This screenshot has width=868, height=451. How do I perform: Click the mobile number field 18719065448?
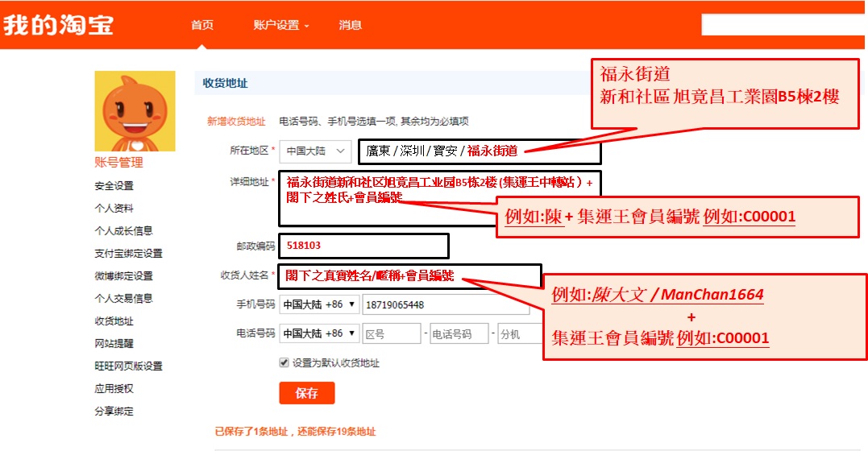[446, 305]
